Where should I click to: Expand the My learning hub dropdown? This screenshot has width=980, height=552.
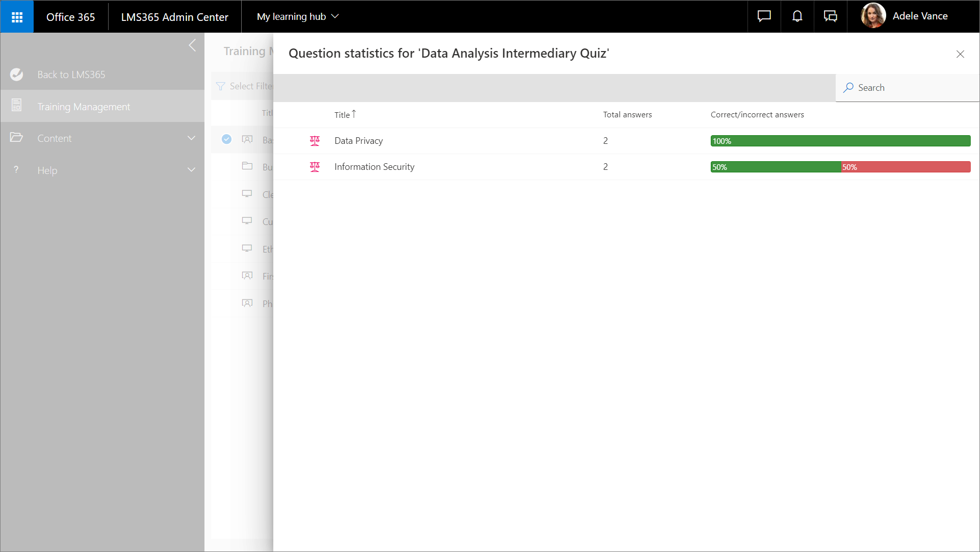(x=298, y=16)
